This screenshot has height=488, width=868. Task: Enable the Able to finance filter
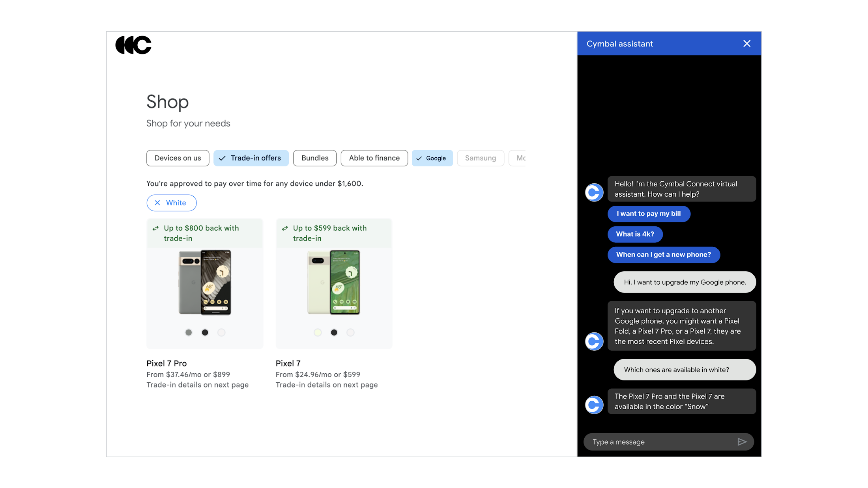point(374,158)
